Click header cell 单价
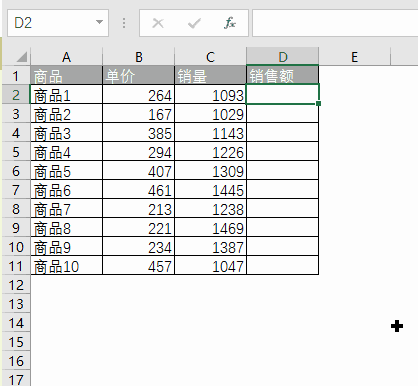This screenshot has height=386, width=418. [139, 75]
